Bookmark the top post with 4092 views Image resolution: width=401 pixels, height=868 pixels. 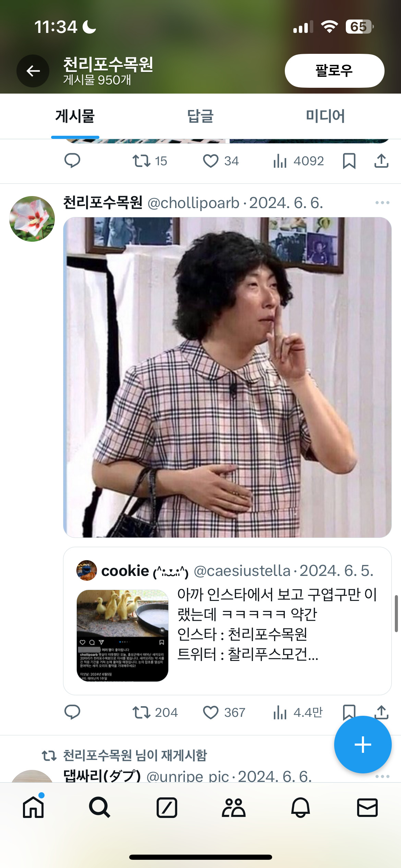[349, 161]
